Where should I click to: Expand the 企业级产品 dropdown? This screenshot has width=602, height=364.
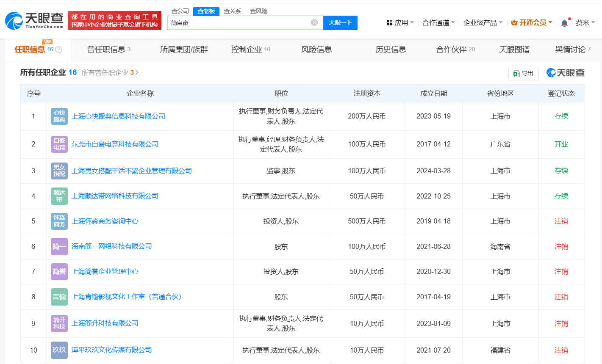483,22
